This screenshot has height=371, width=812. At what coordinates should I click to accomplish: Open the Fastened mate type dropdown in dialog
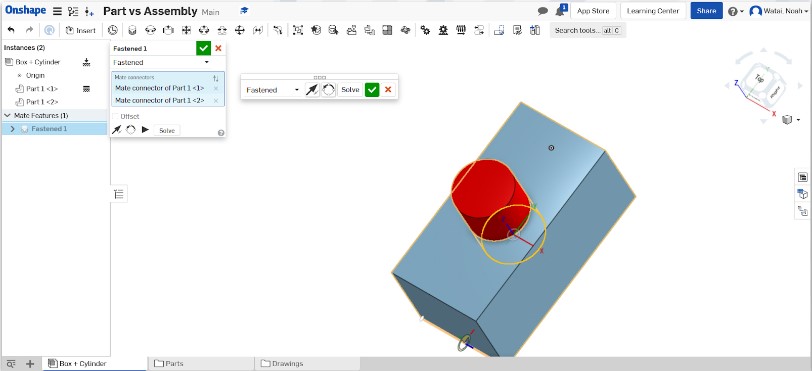click(162, 62)
